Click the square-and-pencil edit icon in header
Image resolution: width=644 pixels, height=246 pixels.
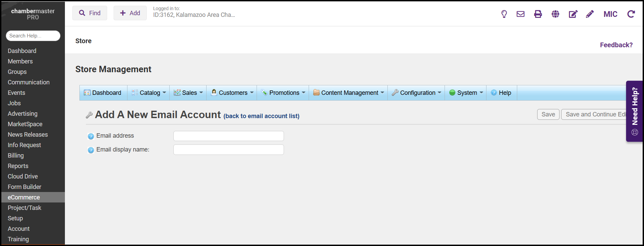pyautogui.click(x=573, y=14)
